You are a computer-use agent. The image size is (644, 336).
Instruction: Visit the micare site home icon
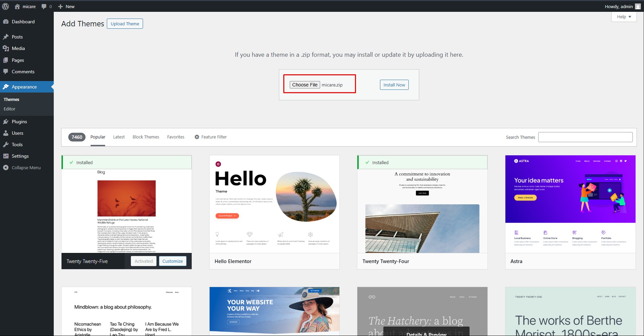(17, 6)
